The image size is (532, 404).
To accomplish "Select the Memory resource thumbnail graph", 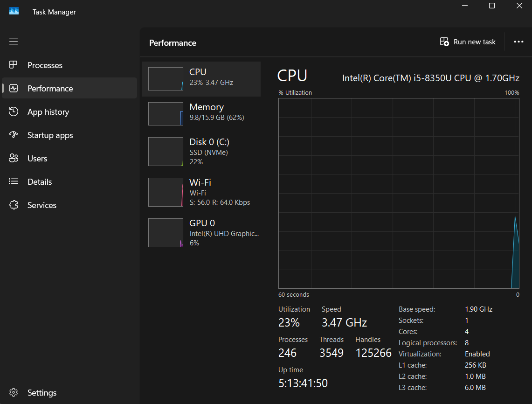I will coord(166,114).
